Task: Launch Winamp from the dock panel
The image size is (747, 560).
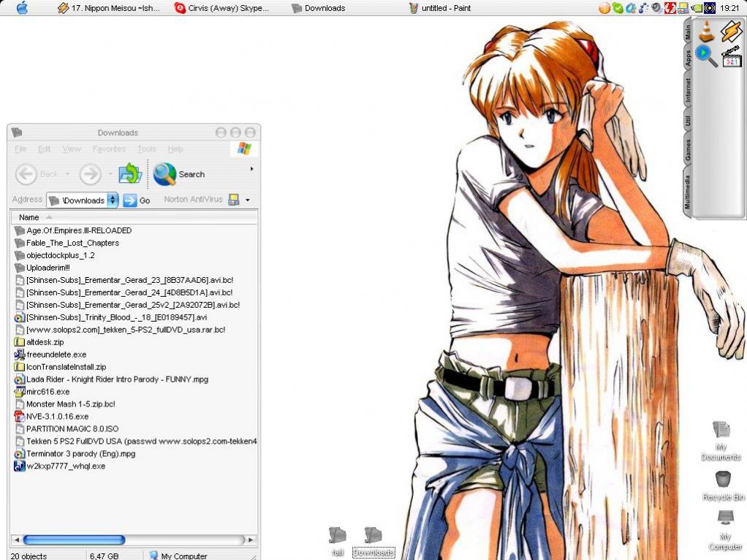Action: point(730,31)
